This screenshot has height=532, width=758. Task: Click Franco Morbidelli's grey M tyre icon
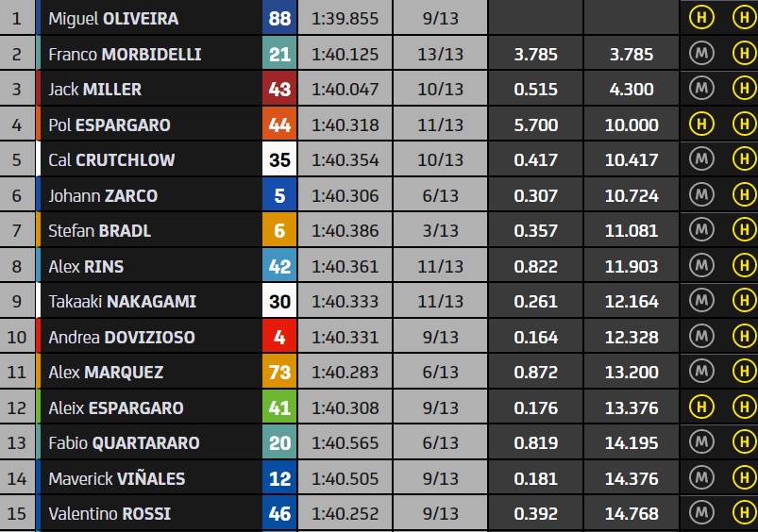pos(701,53)
